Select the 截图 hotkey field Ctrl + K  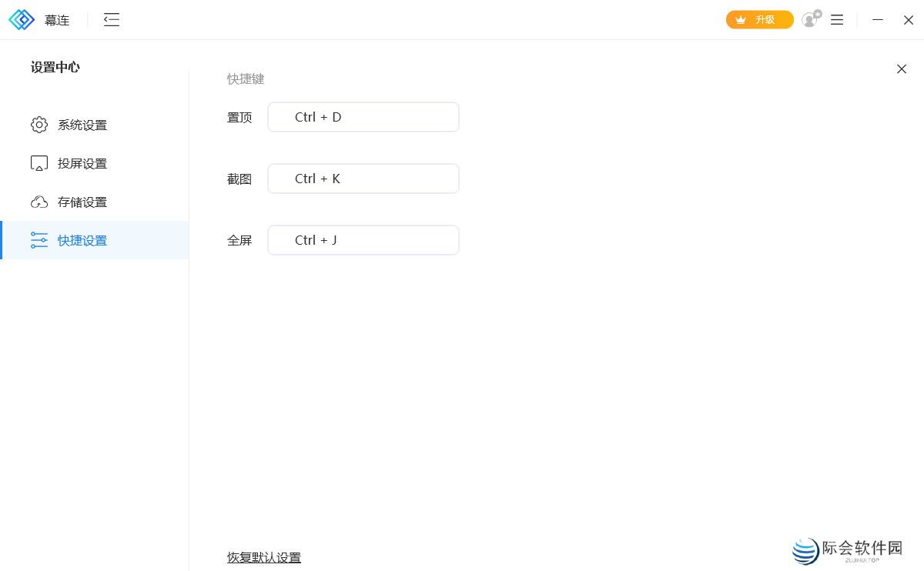tap(363, 178)
